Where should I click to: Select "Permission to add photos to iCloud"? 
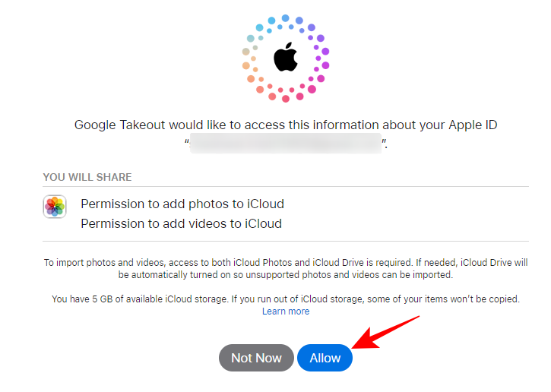click(x=182, y=204)
